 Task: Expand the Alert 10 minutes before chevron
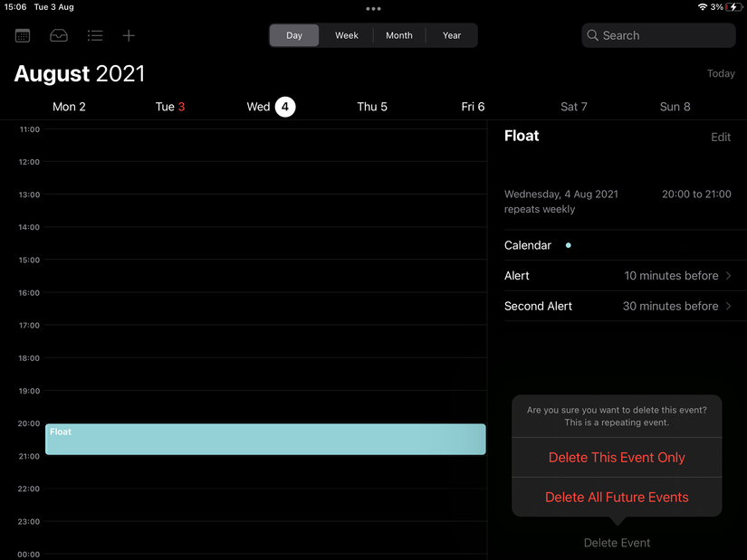coord(728,276)
